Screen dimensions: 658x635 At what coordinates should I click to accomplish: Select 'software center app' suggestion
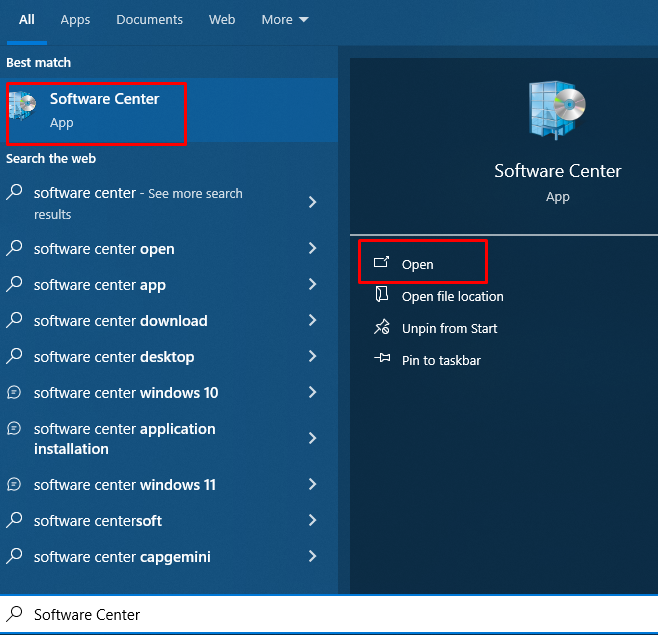(169, 285)
